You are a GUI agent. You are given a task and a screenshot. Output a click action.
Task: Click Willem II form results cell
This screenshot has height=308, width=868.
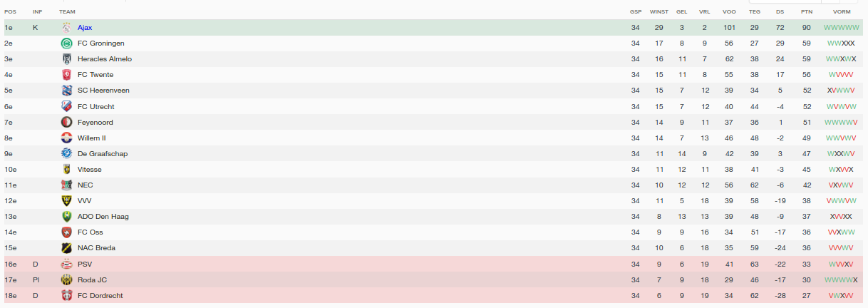841,138
